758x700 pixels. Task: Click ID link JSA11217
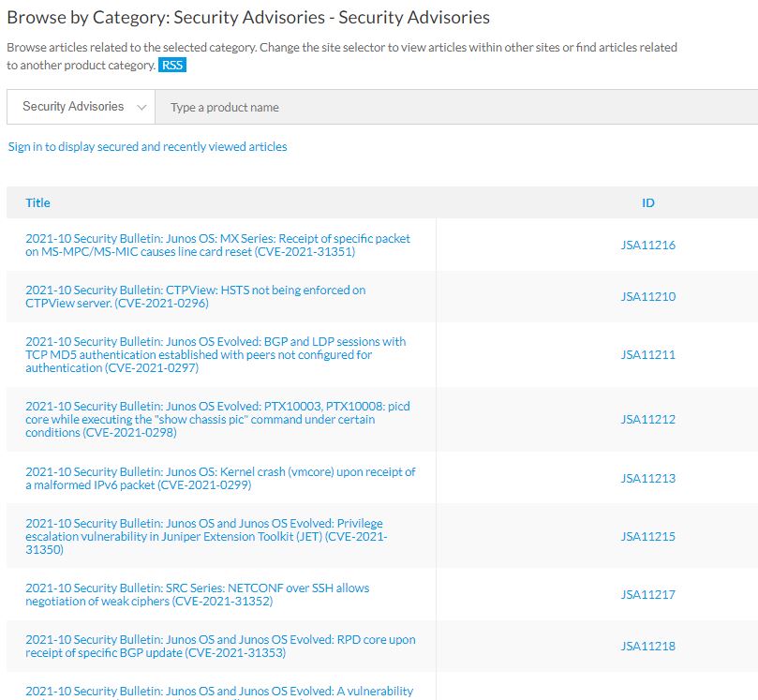(x=647, y=594)
